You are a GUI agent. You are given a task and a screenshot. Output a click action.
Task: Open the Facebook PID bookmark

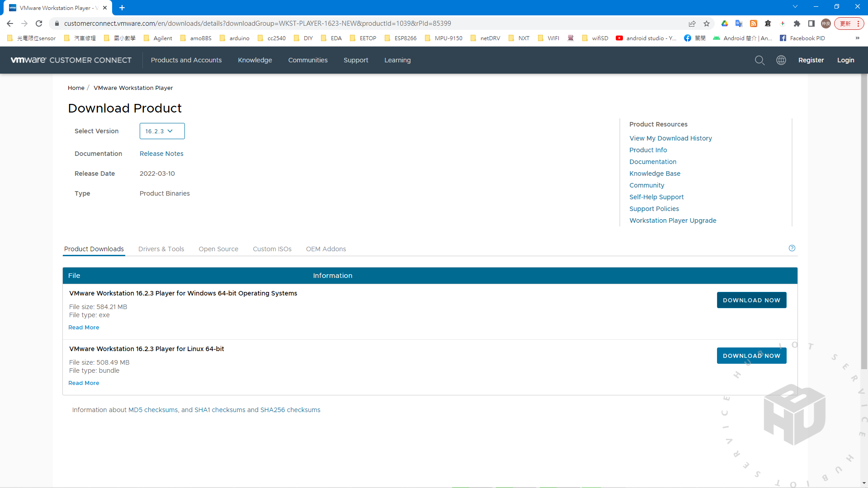click(802, 38)
